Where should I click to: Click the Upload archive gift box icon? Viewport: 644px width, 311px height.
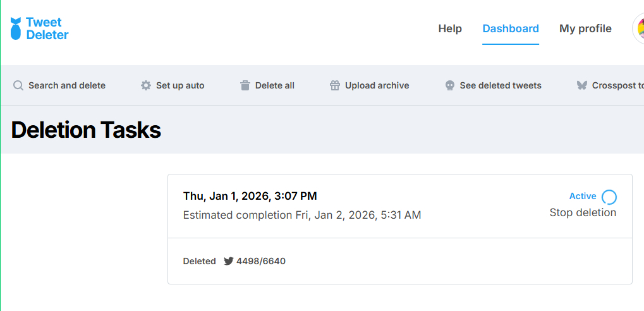335,85
